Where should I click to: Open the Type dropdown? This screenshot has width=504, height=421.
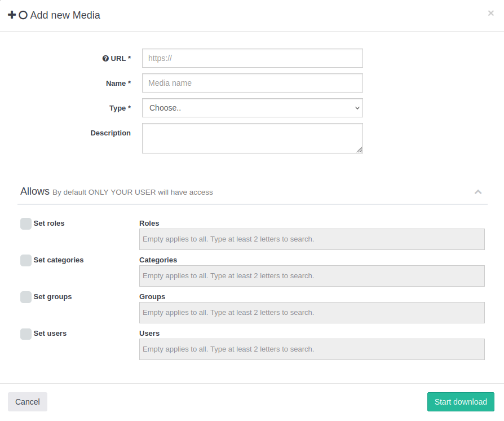point(252,108)
